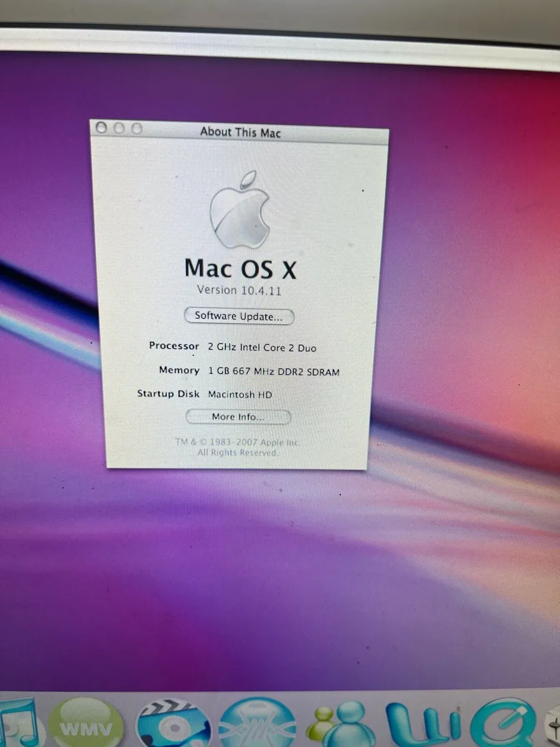Screen dimensions: 560x747
Task: Click the All Rights Reserved. line
Action: [x=237, y=453]
